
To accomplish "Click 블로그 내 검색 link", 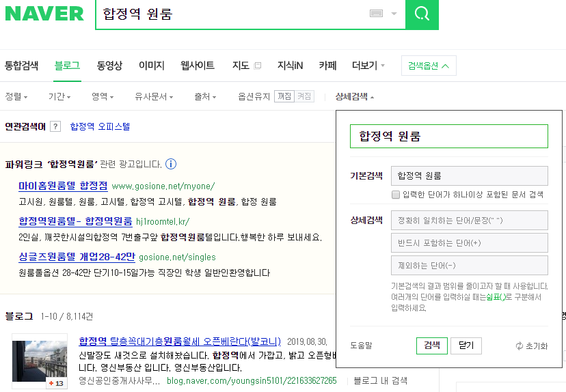I will pos(381,380).
